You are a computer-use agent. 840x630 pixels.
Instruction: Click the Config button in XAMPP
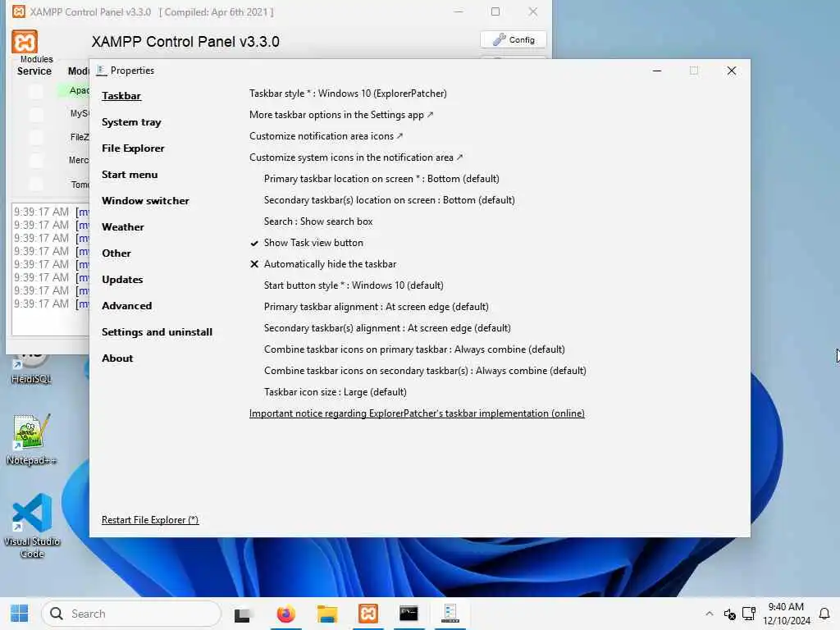514,39
